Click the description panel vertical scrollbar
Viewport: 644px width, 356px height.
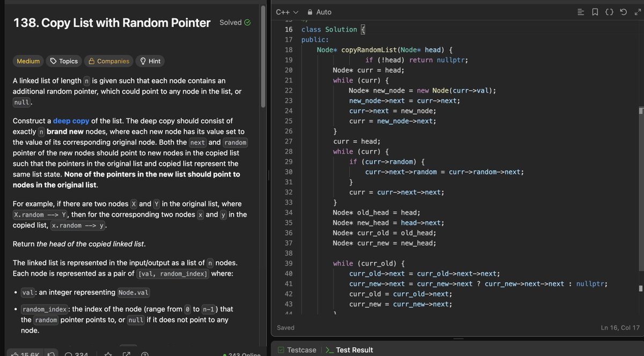263,56
